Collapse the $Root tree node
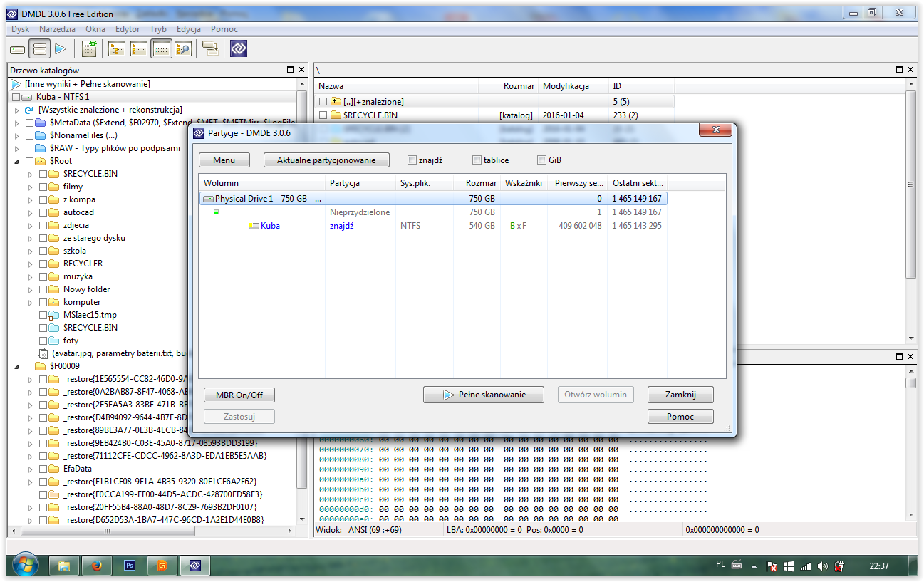This screenshot has width=924, height=582. [16, 161]
